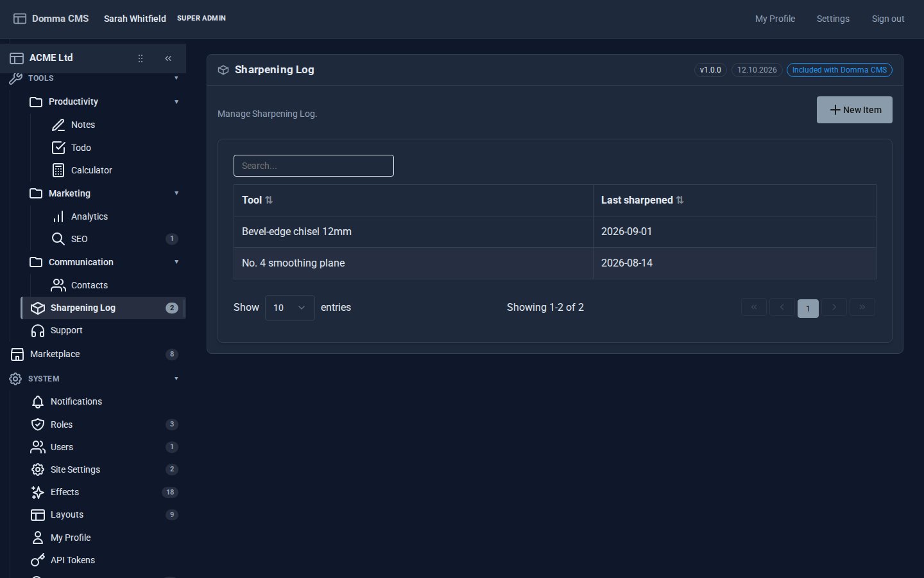
Task: Open the Notes pencil icon
Action: [58, 125]
